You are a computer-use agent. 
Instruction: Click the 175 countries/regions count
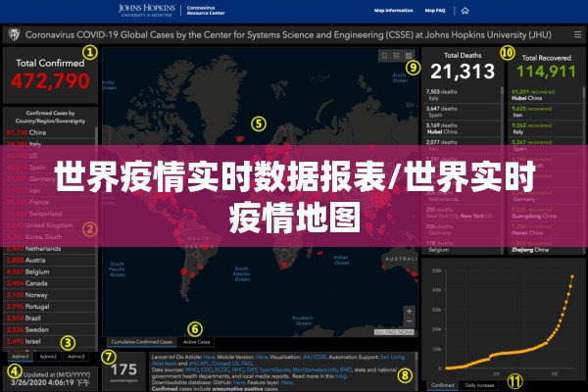coord(123,369)
